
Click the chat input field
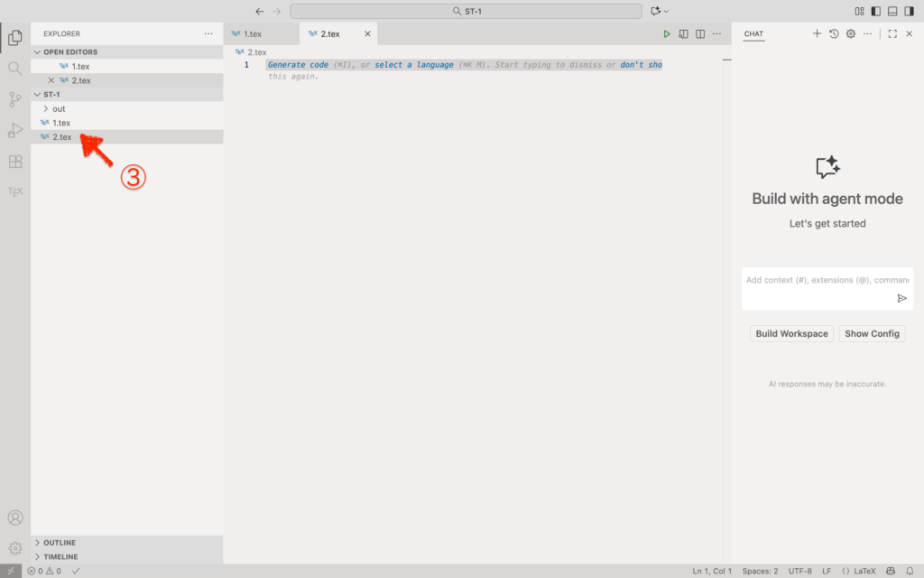[x=819, y=280]
